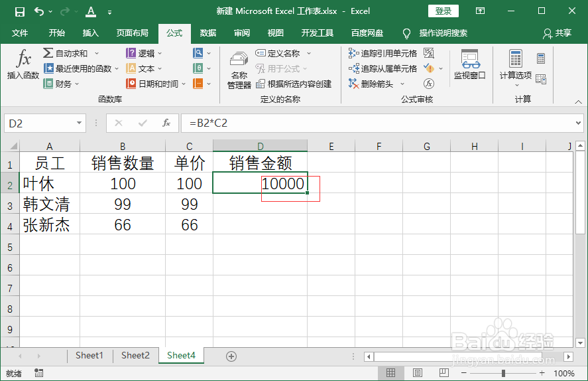Open Name Manager (名称管理器)
This screenshot has height=381, width=588.
239,70
